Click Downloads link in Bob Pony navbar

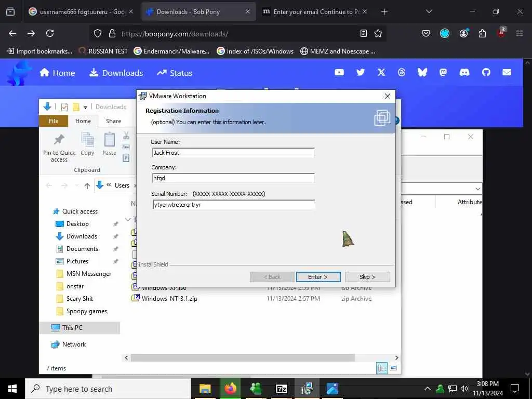116,73
